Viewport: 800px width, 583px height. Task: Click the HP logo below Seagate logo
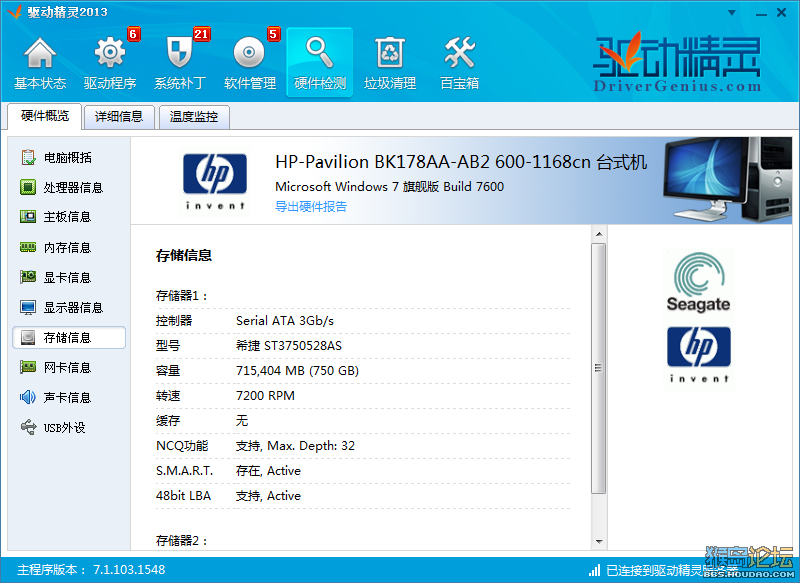pos(698,355)
